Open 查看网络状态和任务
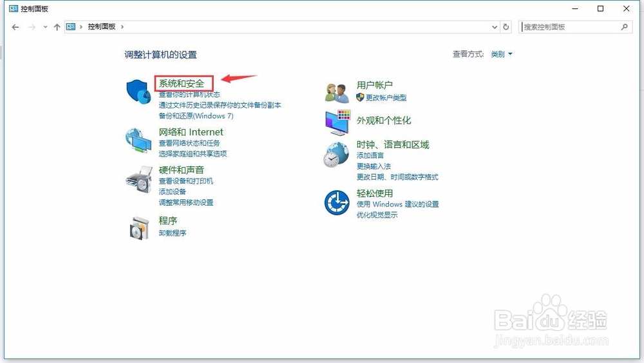Screen dimensions: 644x363 pos(189,143)
